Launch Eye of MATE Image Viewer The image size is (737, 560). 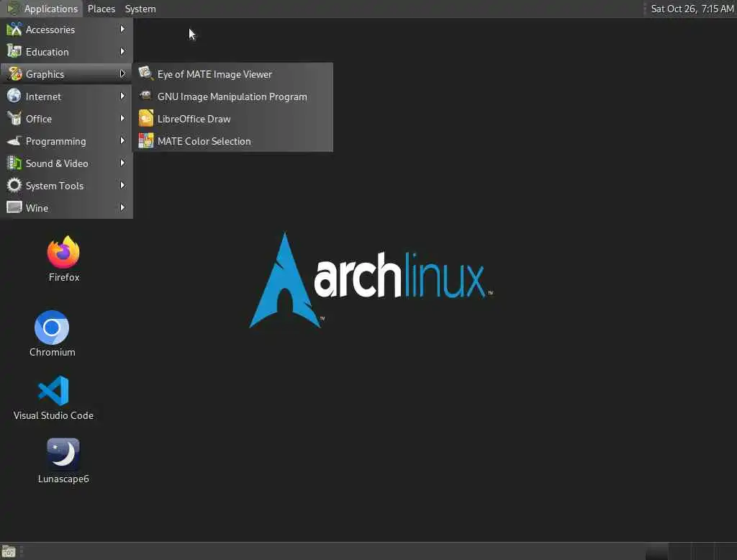point(233,74)
